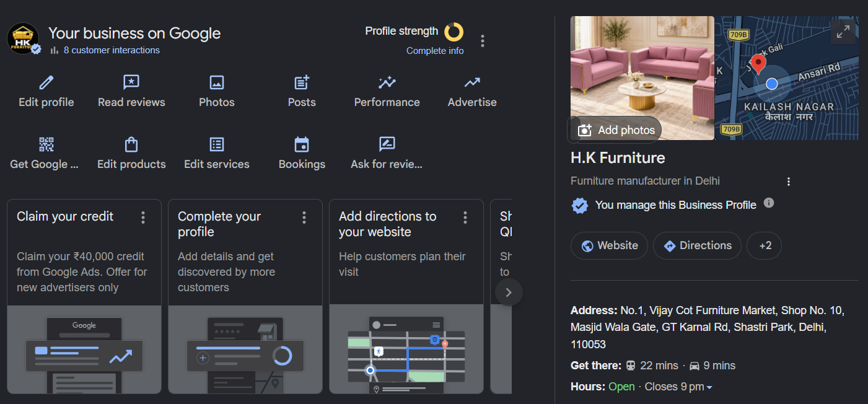This screenshot has width=868, height=404.
Task: Open the menu next to Furniture manufacturer in Delhi
Action: click(x=789, y=182)
